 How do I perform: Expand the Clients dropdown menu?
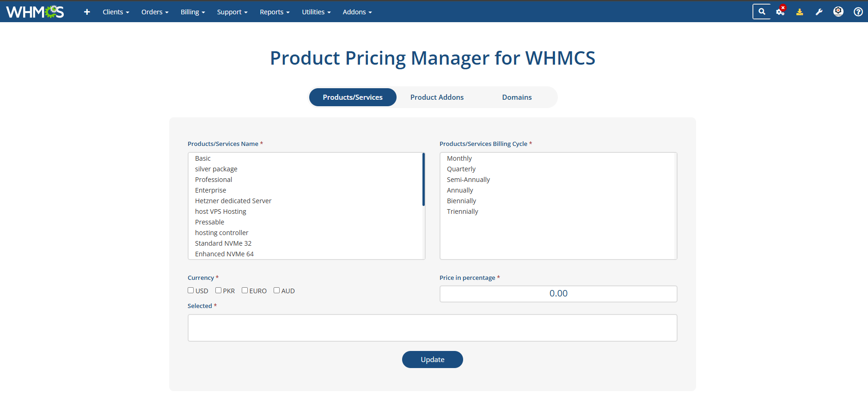click(x=116, y=12)
